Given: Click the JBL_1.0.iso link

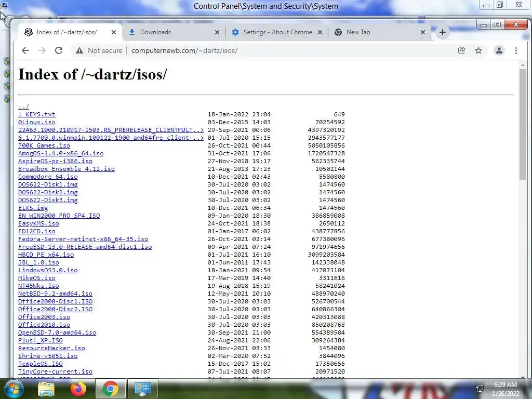Looking at the screenshot, I should pyautogui.click(x=38, y=262).
